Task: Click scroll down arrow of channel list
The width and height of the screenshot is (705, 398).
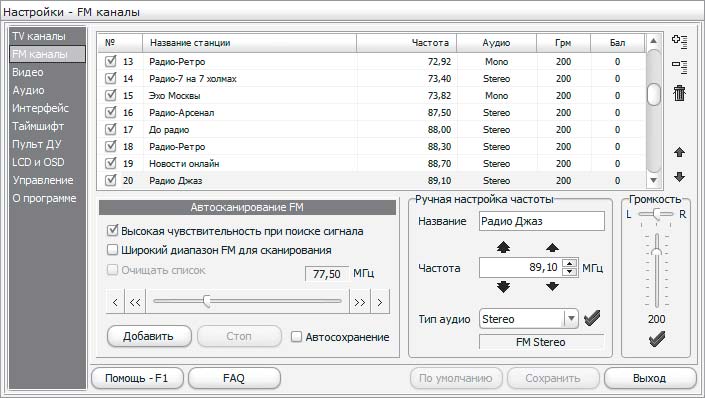Action: tap(653, 180)
